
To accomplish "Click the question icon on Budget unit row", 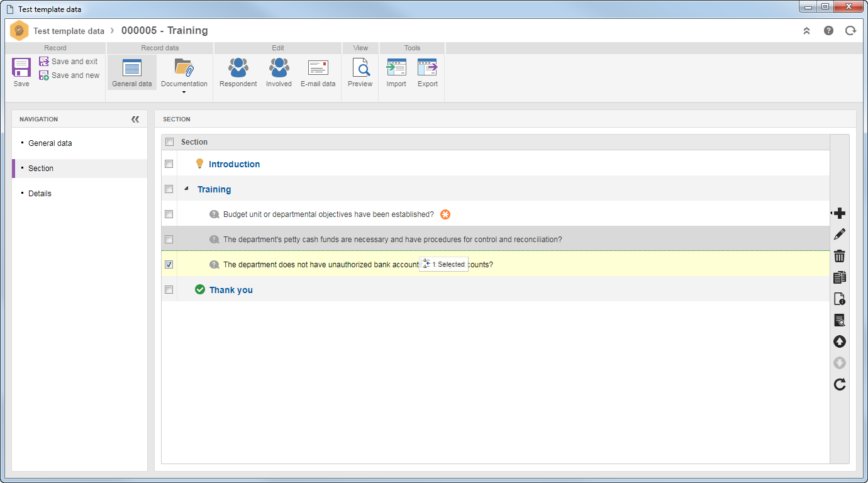I will (x=214, y=214).
